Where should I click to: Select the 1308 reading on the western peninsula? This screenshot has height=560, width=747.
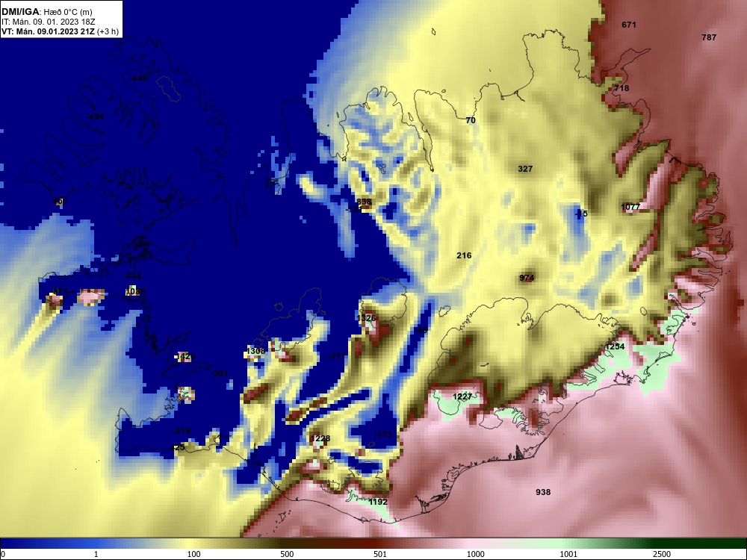click(255, 352)
